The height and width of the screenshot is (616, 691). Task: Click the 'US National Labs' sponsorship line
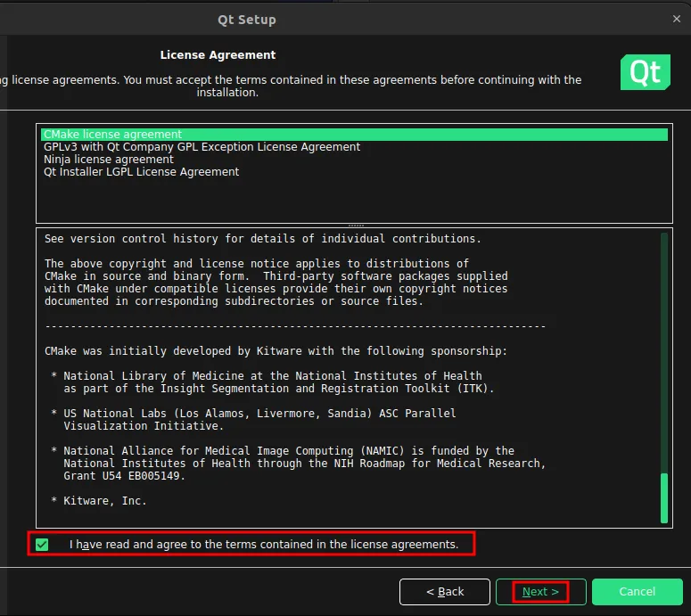(x=259, y=414)
